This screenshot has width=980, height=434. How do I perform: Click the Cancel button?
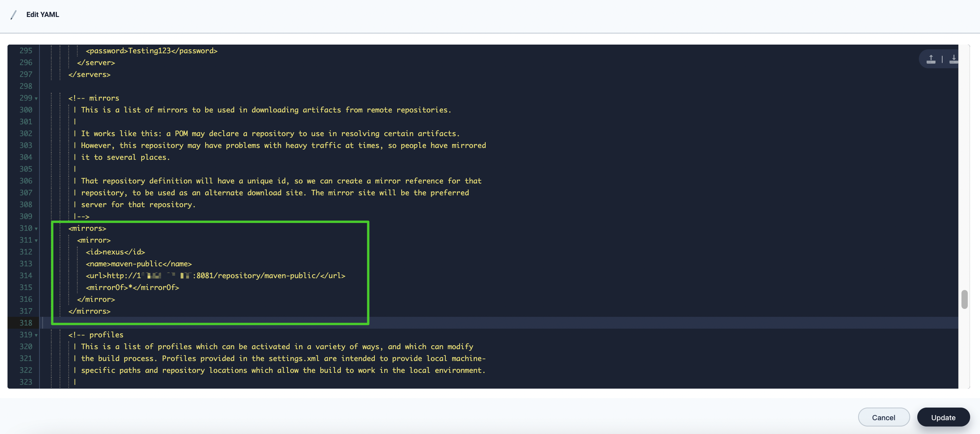click(884, 417)
